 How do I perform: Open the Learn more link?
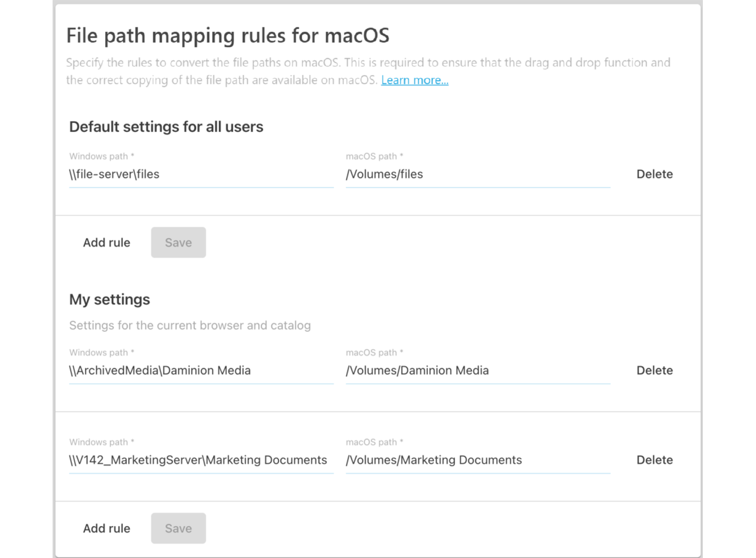tap(414, 81)
